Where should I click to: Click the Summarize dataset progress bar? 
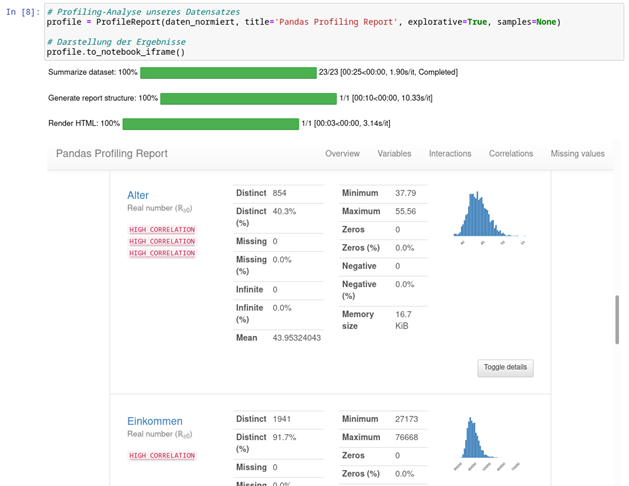point(228,73)
